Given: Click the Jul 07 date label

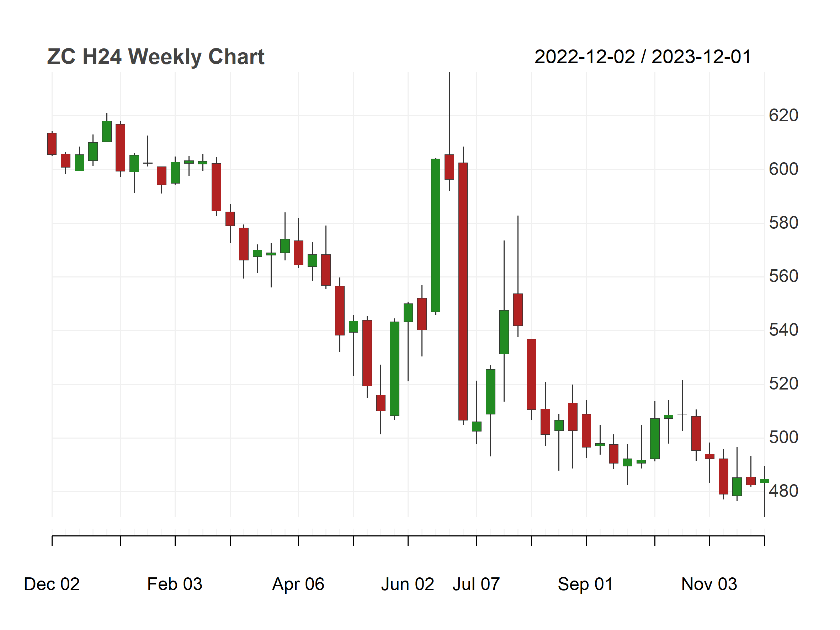Looking at the screenshot, I should click(x=476, y=584).
